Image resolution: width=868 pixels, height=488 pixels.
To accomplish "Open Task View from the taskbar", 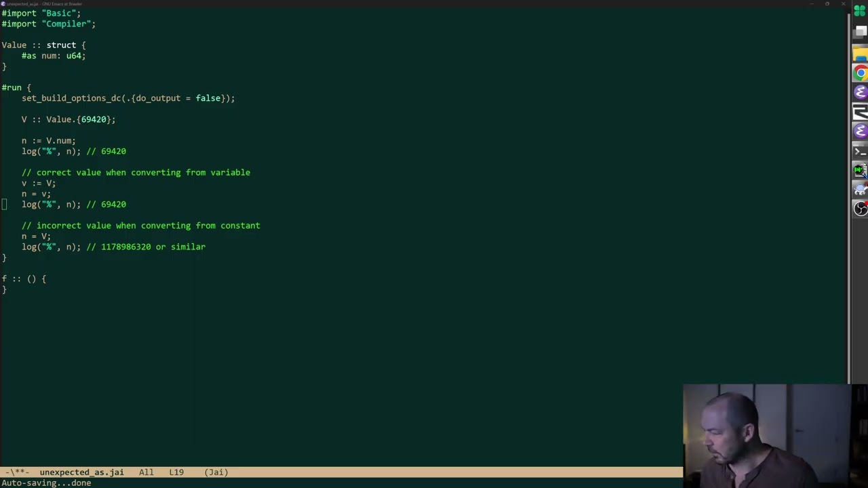I will pos(860,31).
